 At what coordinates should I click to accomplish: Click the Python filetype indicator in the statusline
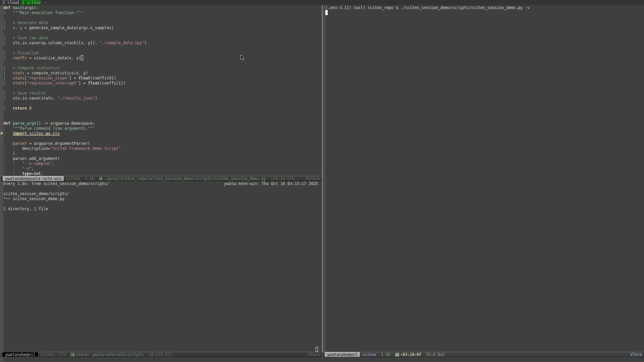point(313,179)
